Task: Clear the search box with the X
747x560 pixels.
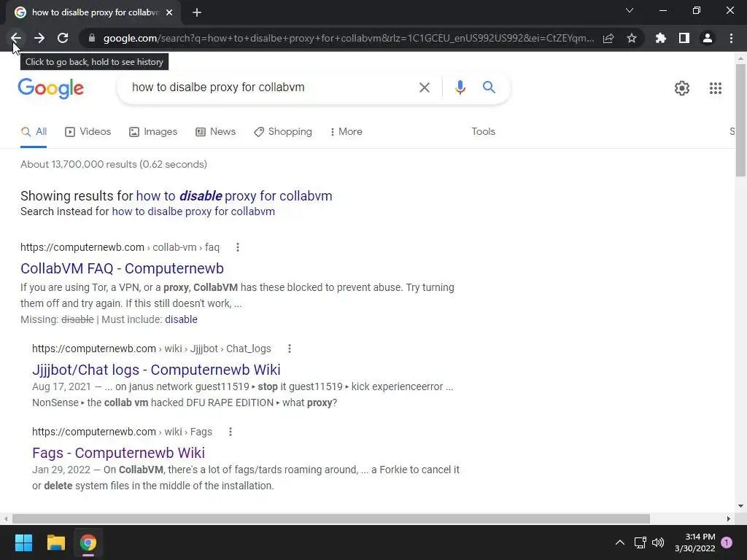Action: [424, 87]
